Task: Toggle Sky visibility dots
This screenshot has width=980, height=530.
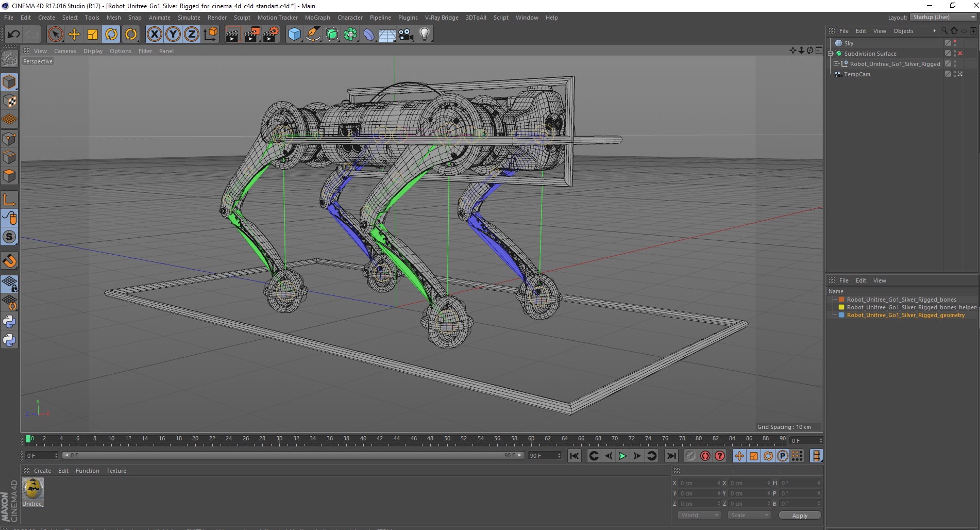Action: [955, 43]
